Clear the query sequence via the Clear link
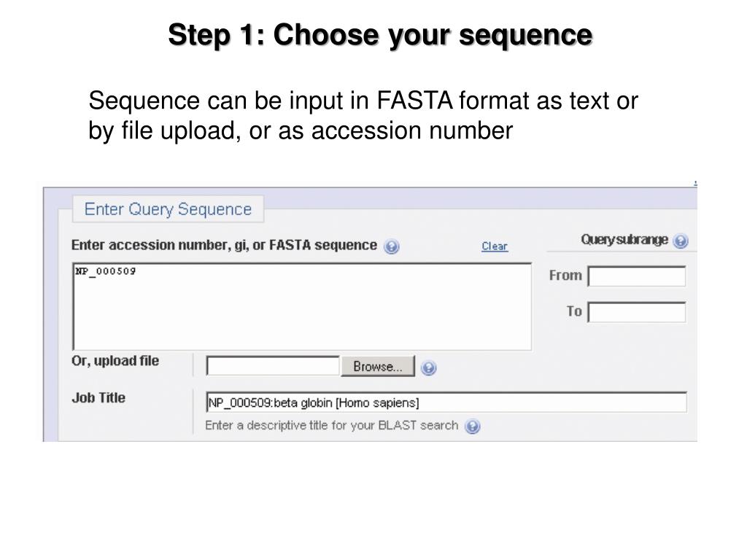 point(495,246)
